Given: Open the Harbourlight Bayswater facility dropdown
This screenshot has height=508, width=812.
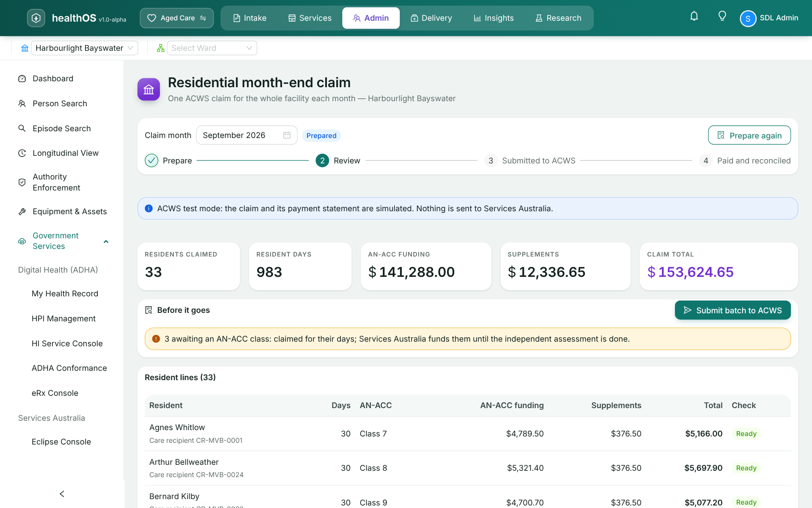Looking at the screenshot, I should tap(85, 48).
